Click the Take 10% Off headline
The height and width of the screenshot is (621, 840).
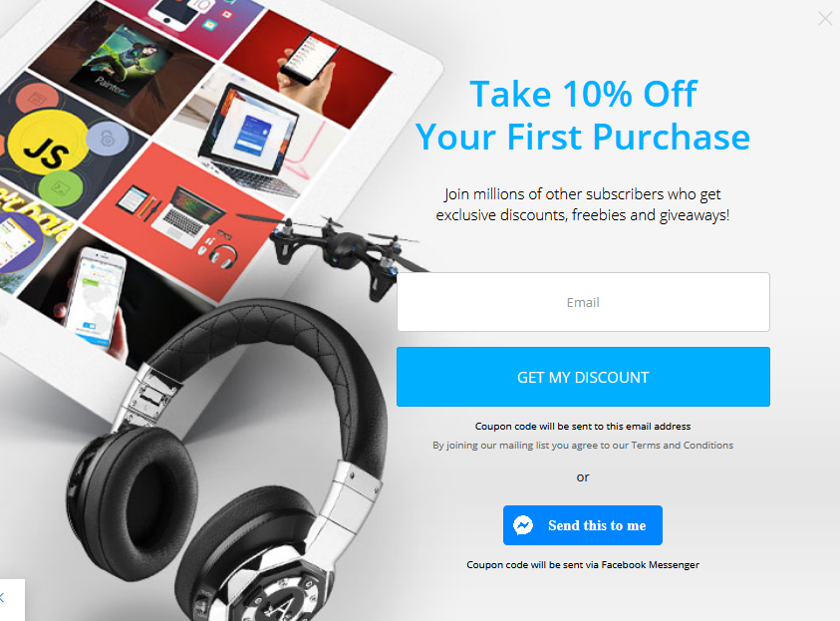(x=583, y=95)
